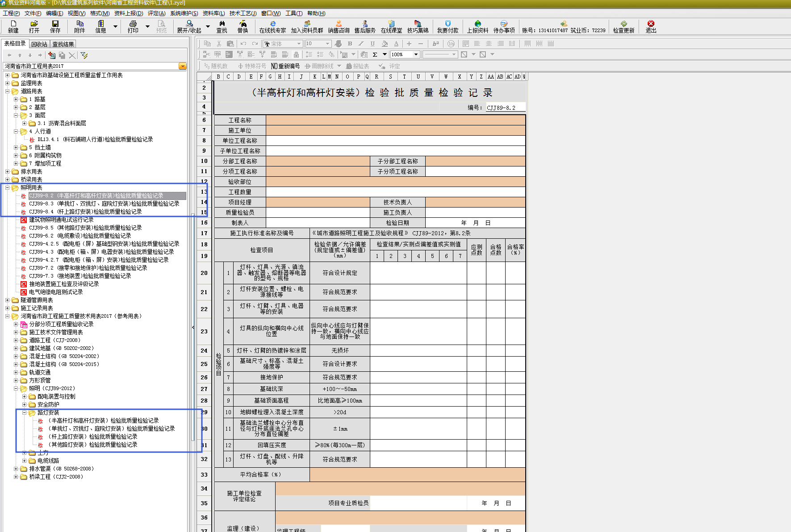
Task: Click the fill color bucket icon
Action: coord(385,44)
